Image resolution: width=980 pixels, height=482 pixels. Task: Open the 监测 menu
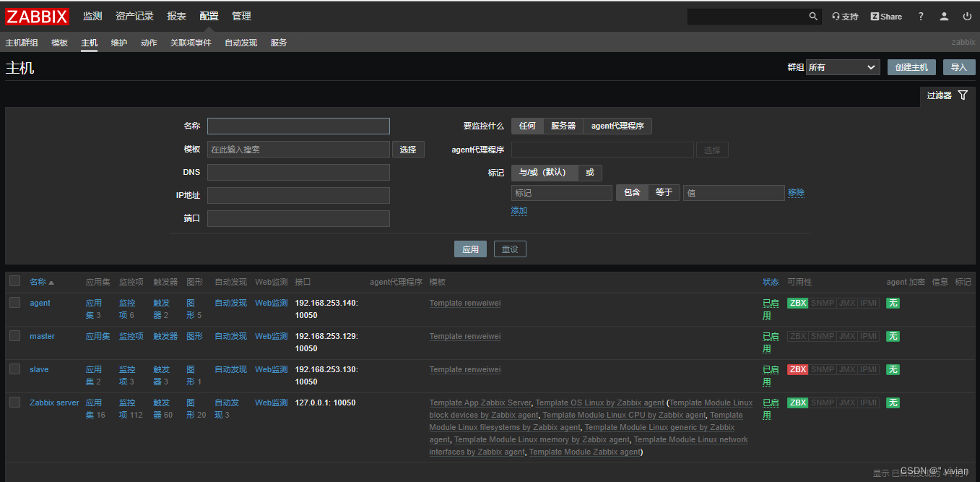[x=92, y=17]
